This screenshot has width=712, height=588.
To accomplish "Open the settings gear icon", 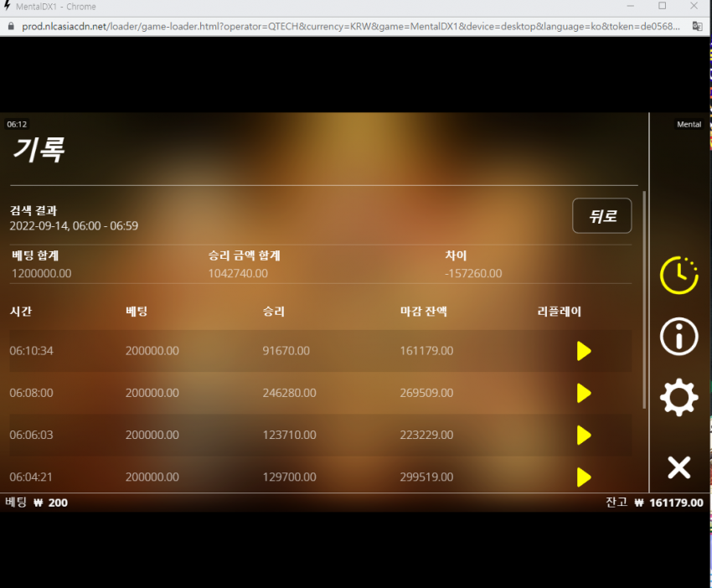I will point(678,397).
